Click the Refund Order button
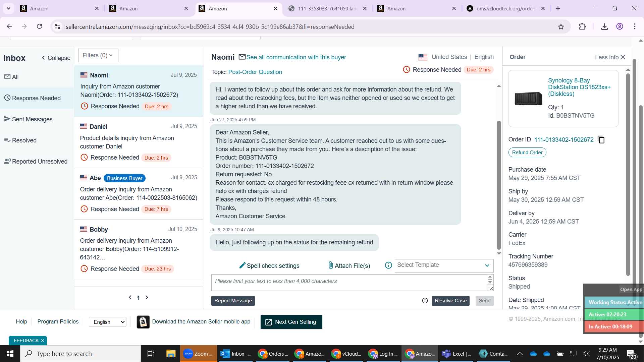Viewport: 644px width, 362px height. (527, 153)
